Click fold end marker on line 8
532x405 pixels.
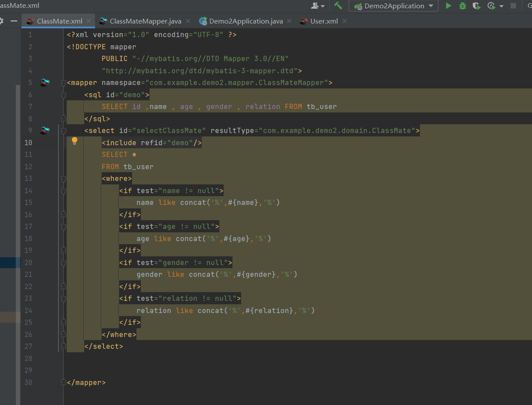click(x=64, y=119)
